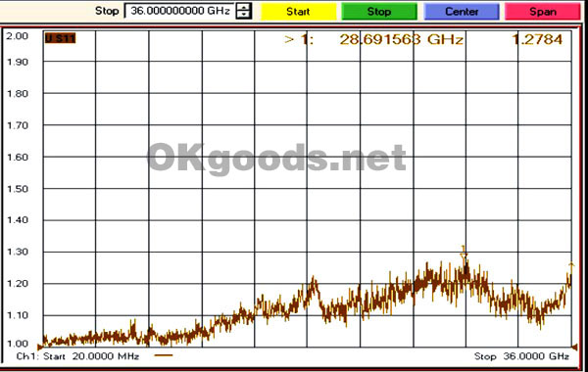Select the red Span button
Image resolution: width=588 pixels, height=372 pixels.
[543, 12]
